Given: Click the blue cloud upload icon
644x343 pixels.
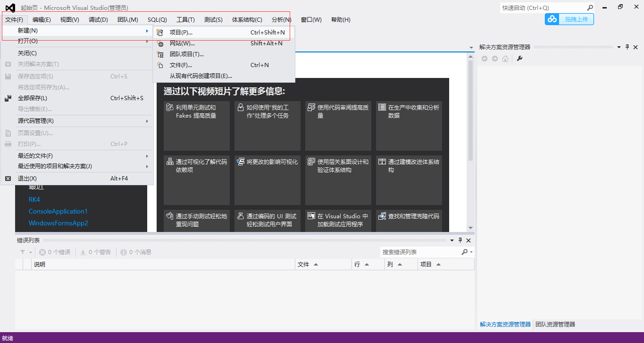Looking at the screenshot, I should [551, 19].
